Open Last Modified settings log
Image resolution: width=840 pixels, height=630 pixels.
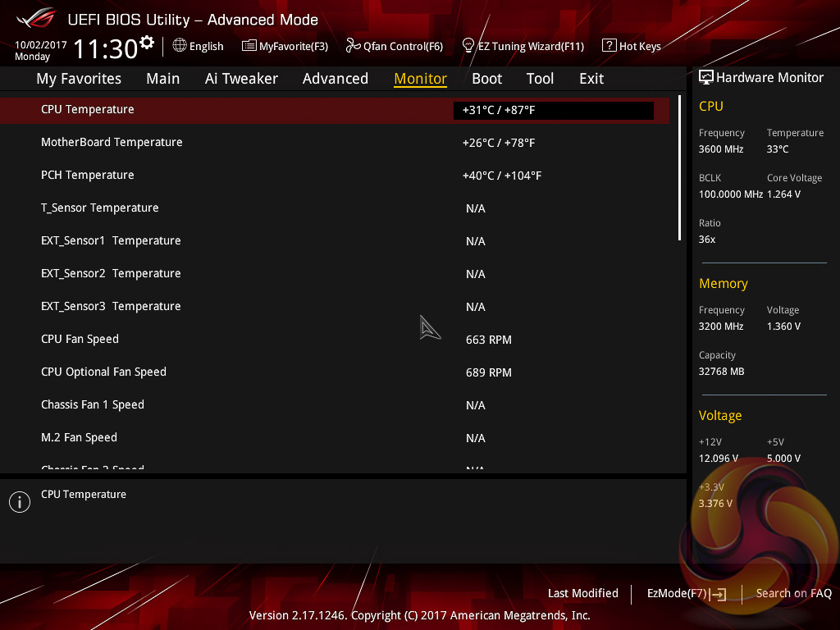pyautogui.click(x=583, y=593)
